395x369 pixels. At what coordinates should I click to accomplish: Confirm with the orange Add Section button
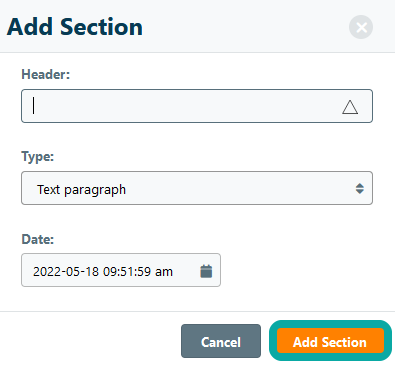point(330,341)
